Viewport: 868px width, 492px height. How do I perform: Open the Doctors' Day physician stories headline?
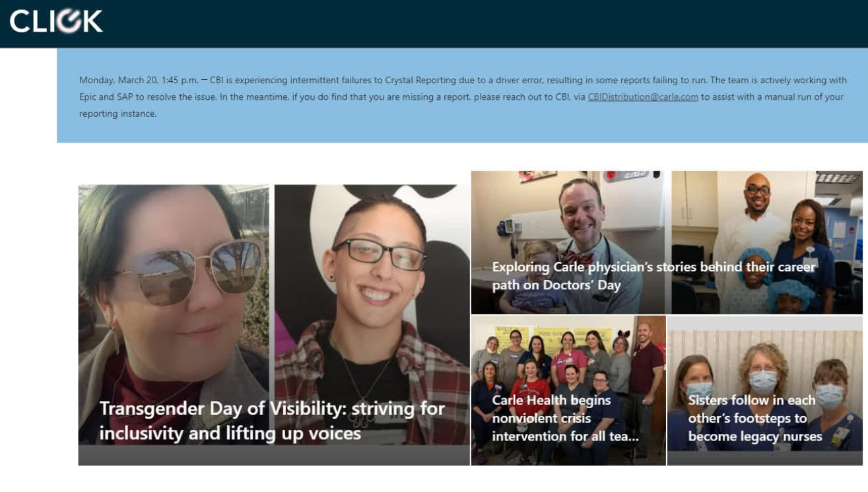click(x=653, y=276)
